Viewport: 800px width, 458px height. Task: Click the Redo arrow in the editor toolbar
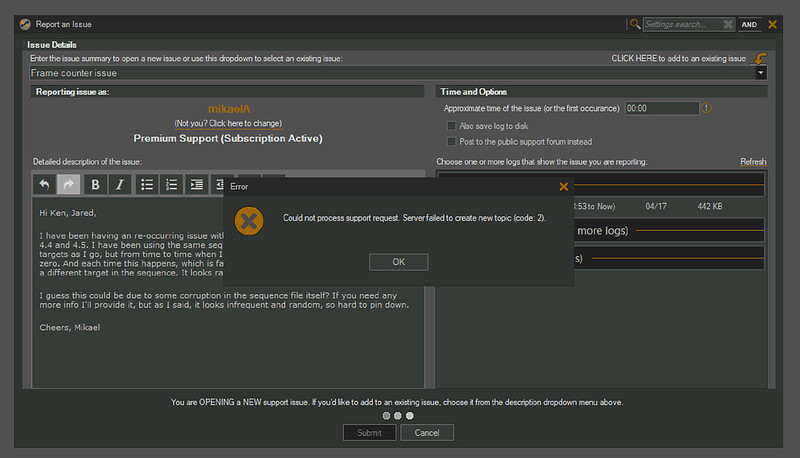coord(69,184)
